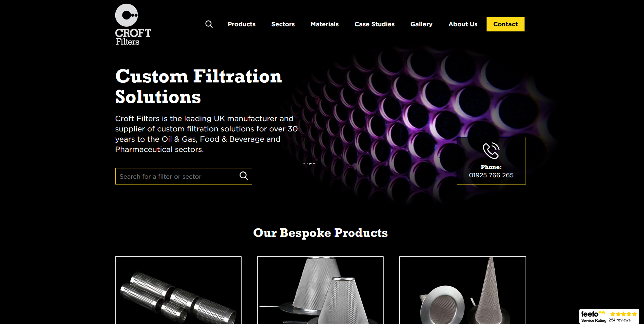Open the conical perforated filters product thumbnail
This screenshot has width=644, height=324.
[320, 290]
